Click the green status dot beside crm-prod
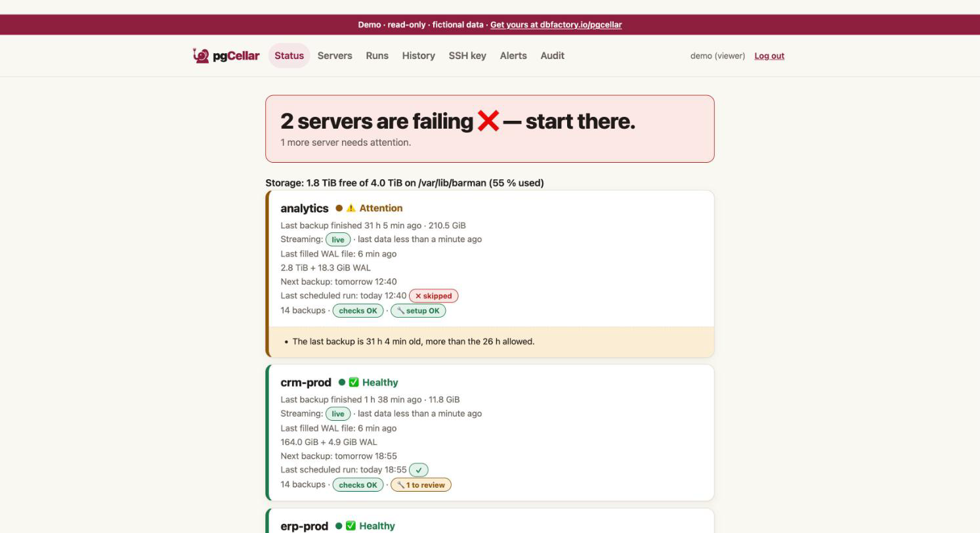The image size is (980, 533). pyautogui.click(x=342, y=382)
